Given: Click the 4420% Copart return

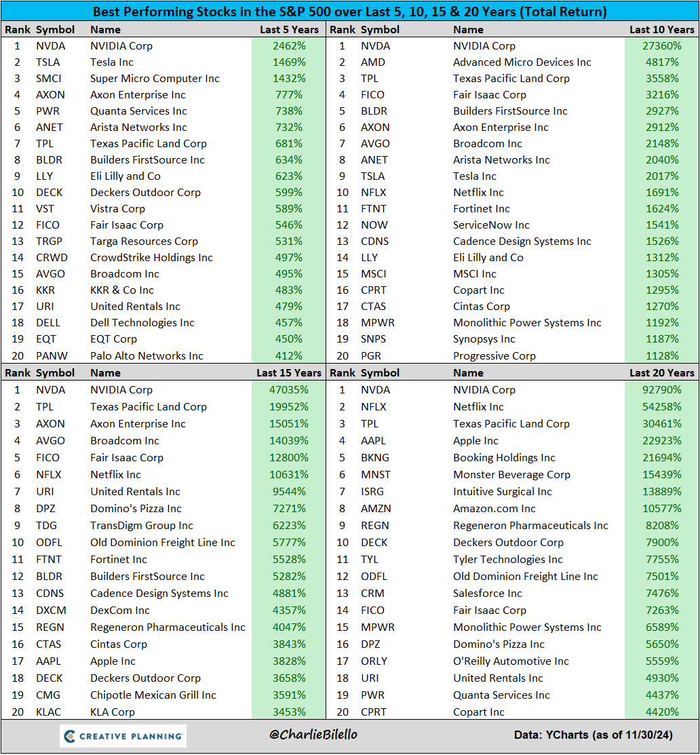Looking at the screenshot, I should click(662, 712).
